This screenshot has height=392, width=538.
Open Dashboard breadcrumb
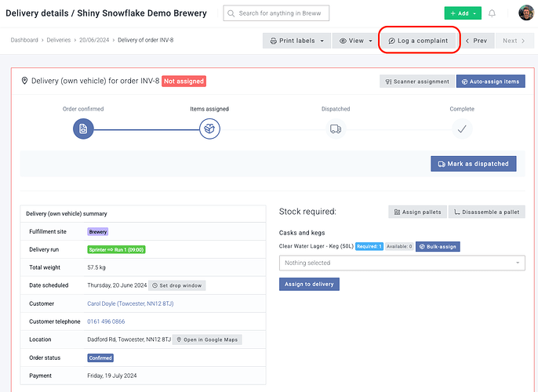[x=24, y=40]
